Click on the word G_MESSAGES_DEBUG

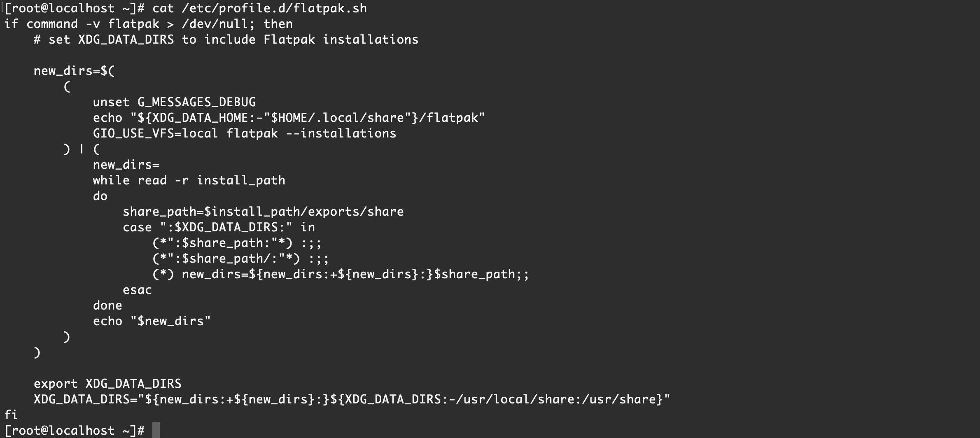(x=196, y=102)
